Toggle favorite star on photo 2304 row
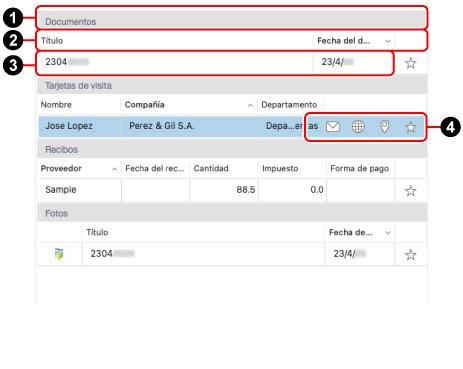 tap(410, 255)
